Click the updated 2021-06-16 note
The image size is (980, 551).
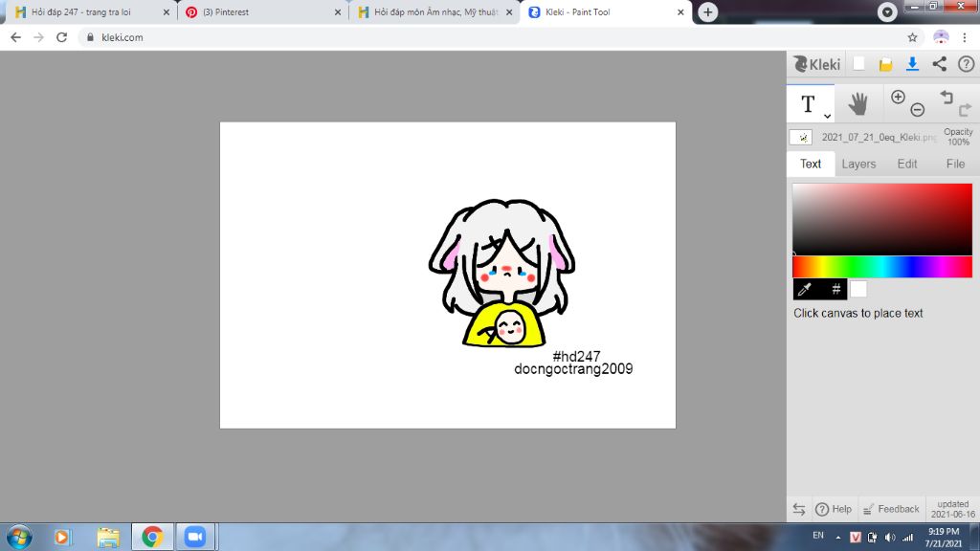coord(952,509)
